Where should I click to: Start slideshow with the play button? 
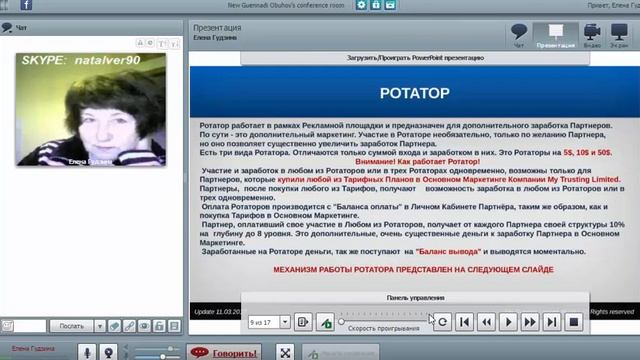tap(509, 322)
